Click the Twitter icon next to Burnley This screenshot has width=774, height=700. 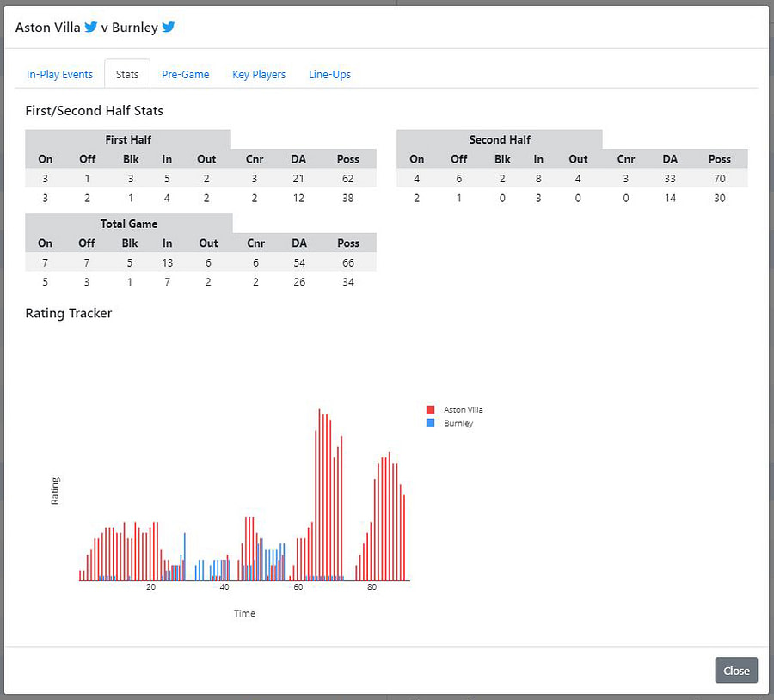169,27
